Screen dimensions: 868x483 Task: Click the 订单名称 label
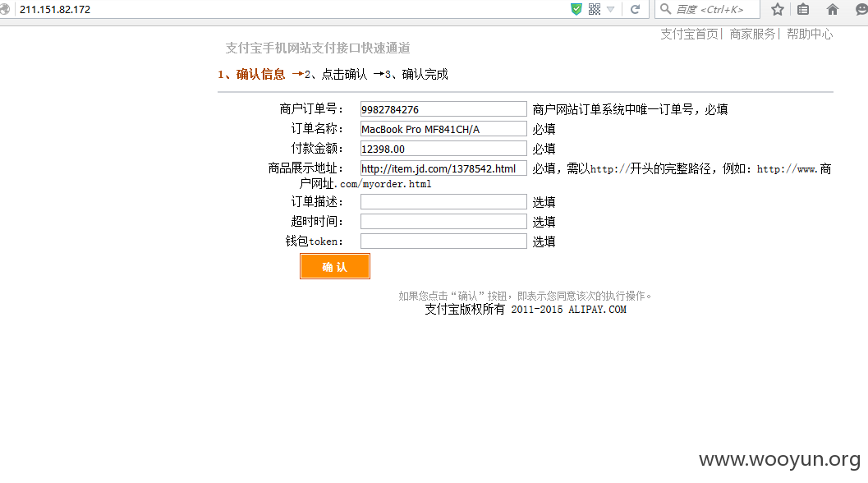coord(317,129)
